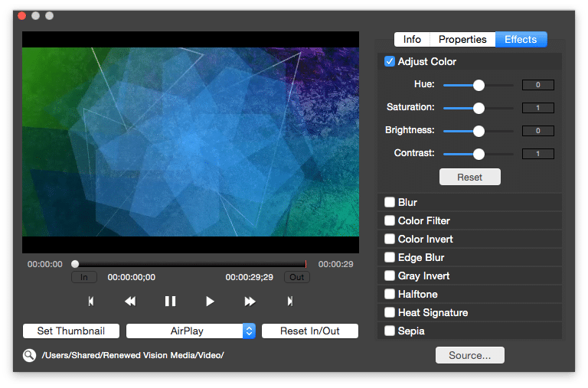Enable the Sepia effect
Image resolution: width=588 pixels, height=388 pixels.
[390, 331]
